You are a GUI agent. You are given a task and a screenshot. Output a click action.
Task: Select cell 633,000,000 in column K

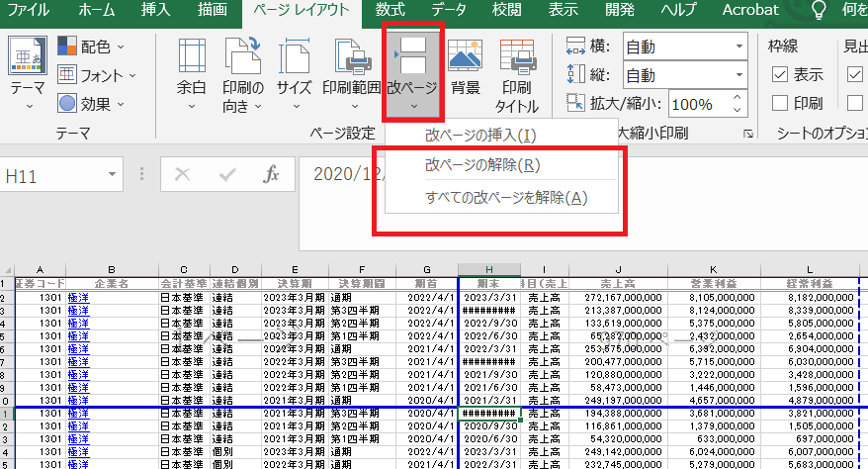pyautogui.click(x=714, y=439)
